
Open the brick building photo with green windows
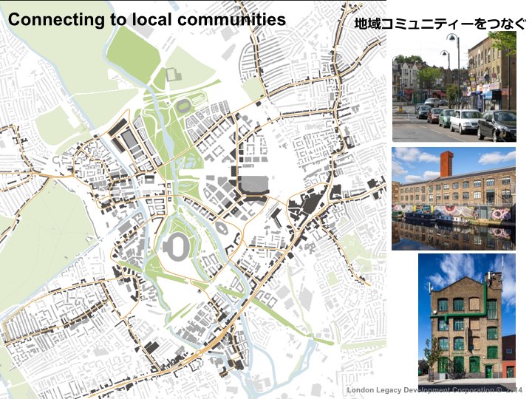(466, 316)
